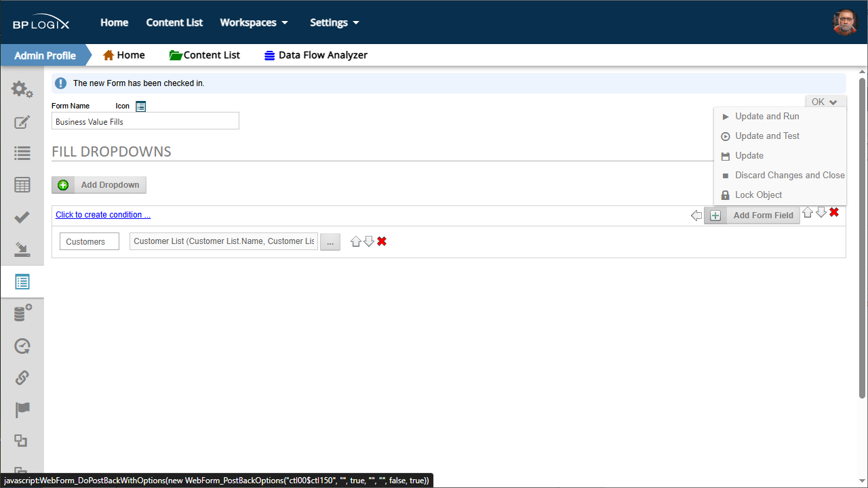Open the download-to-tray sidebar icon
This screenshot has width=868, height=488.
pyautogui.click(x=22, y=249)
